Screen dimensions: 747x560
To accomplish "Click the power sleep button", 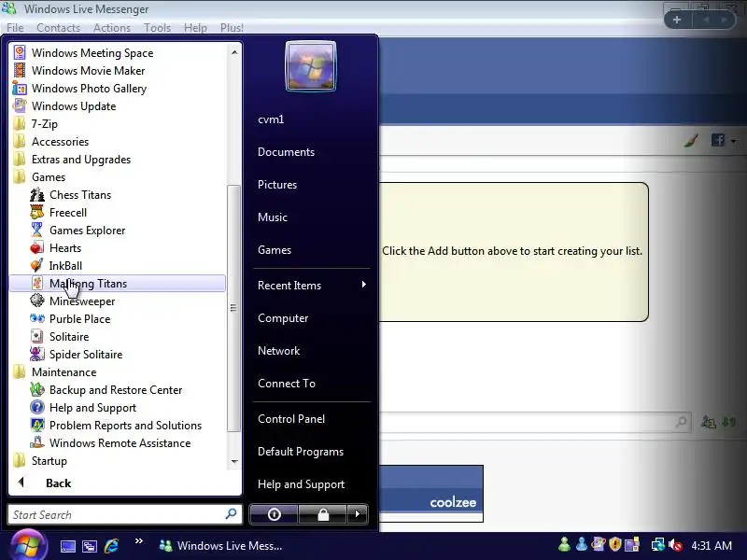I will [274, 514].
